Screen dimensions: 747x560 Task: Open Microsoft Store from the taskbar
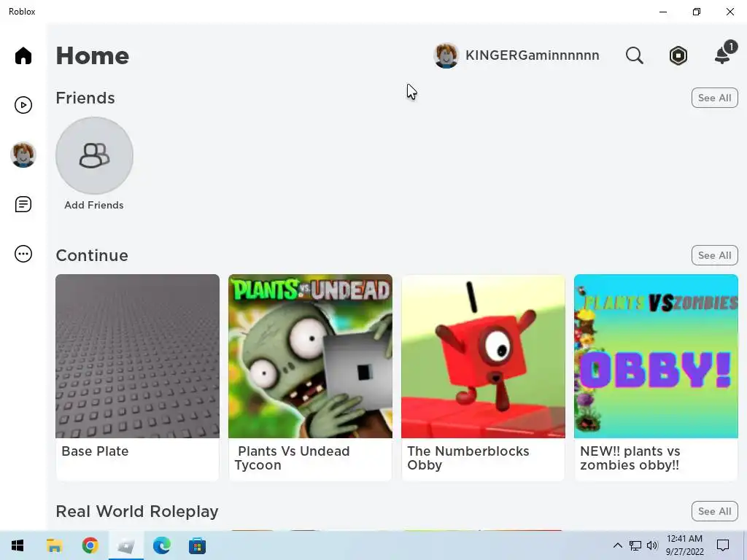(197, 545)
